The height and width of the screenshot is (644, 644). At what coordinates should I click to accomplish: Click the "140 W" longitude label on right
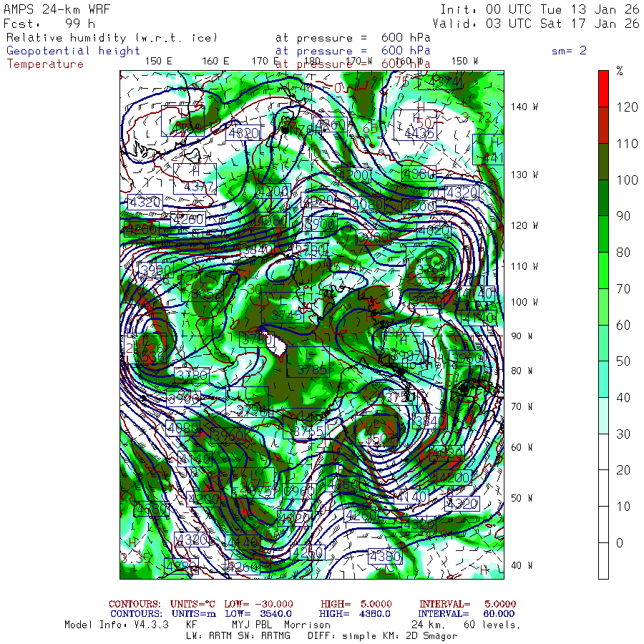pyautogui.click(x=525, y=107)
